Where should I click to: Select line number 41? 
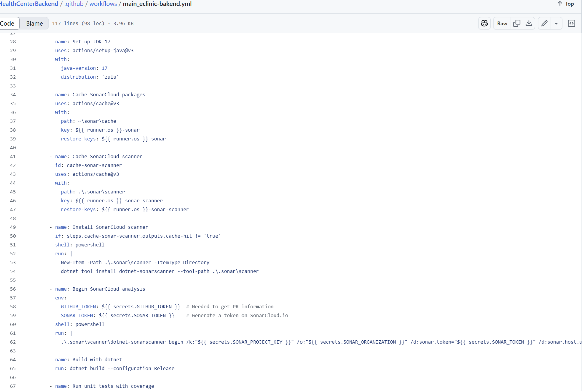click(x=13, y=156)
